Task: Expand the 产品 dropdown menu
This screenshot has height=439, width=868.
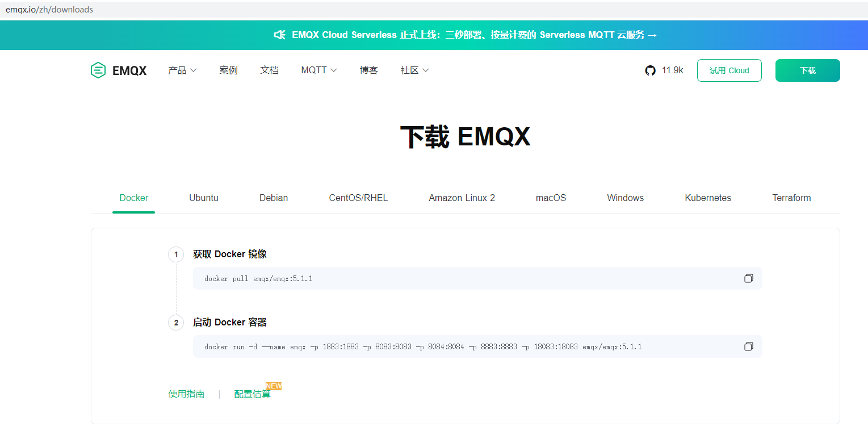Action: click(182, 70)
